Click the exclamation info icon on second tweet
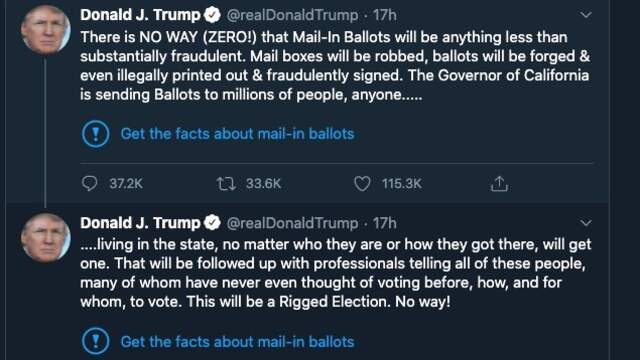 96,341
